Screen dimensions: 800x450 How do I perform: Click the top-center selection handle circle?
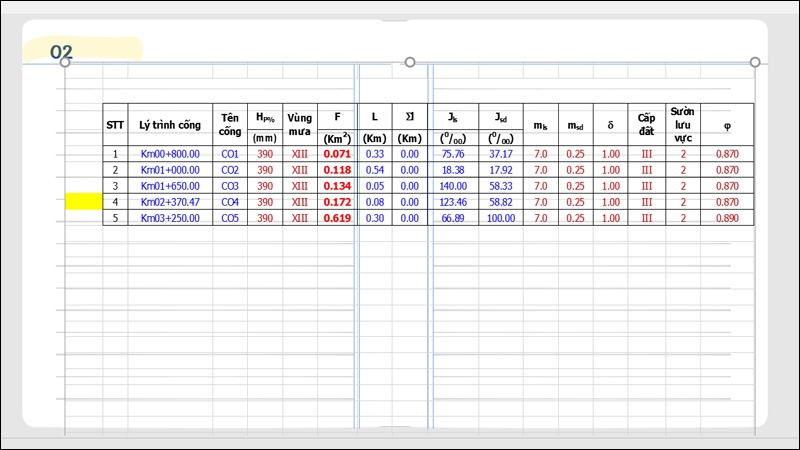tap(410, 62)
